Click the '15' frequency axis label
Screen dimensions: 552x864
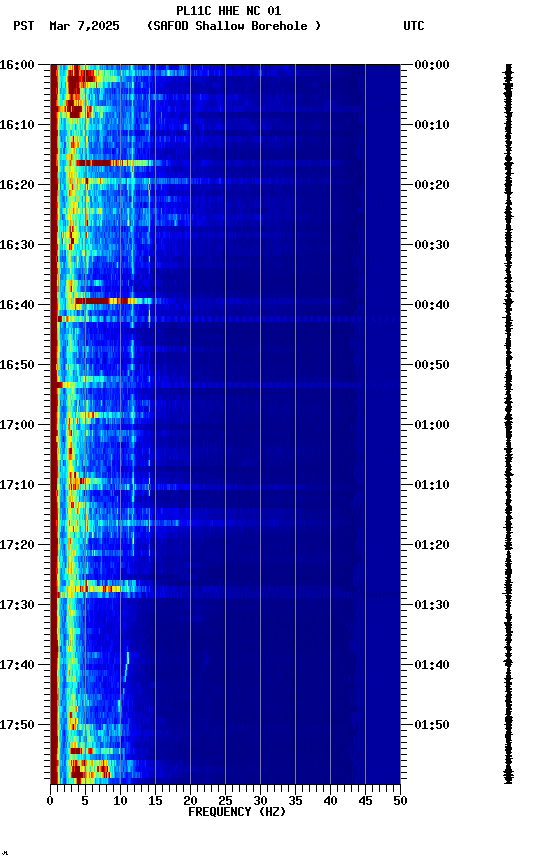tap(155, 801)
